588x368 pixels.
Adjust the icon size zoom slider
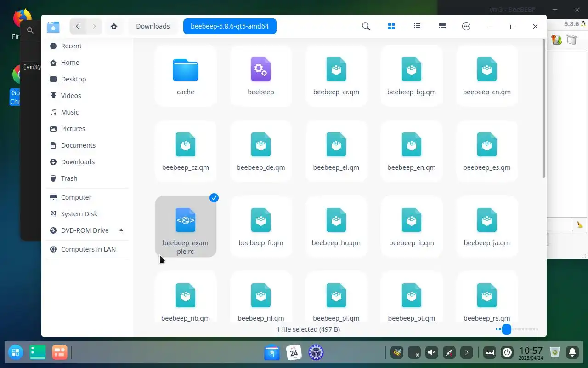(x=507, y=329)
